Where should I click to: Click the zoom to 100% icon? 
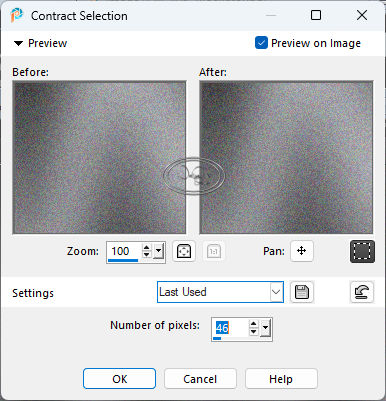(x=214, y=251)
